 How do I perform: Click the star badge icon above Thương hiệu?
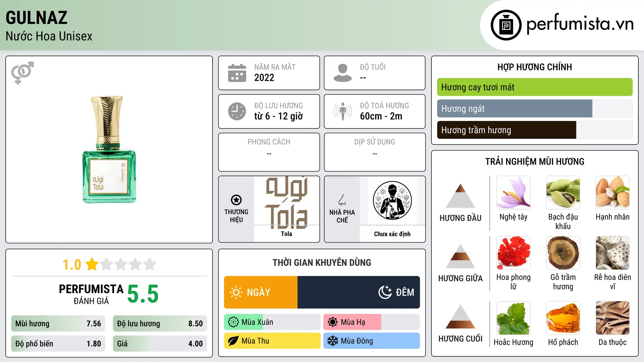[236, 200]
